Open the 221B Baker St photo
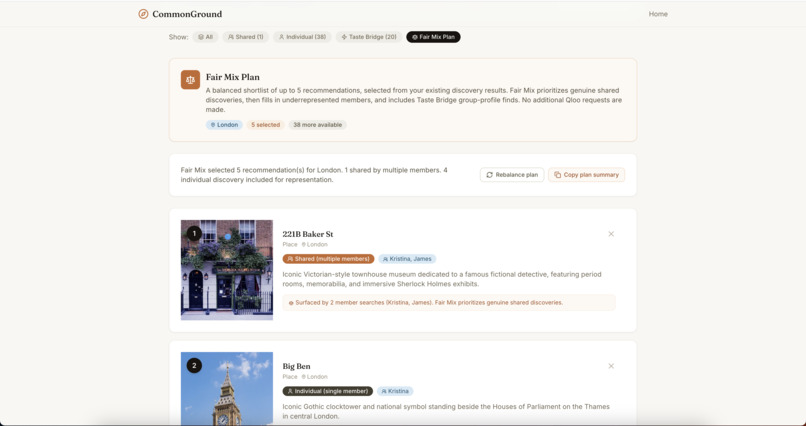Image resolution: width=806 pixels, height=426 pixels. coord(227,270)
